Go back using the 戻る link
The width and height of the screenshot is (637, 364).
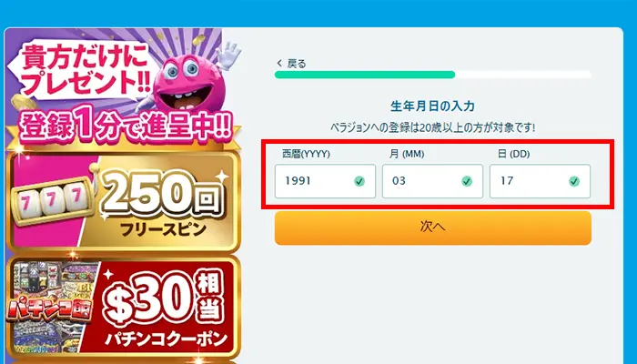[291, 64]
